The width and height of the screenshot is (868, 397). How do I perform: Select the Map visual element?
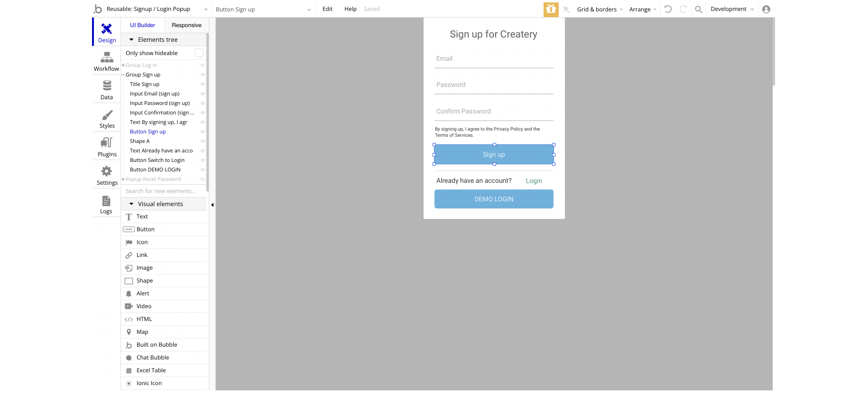pos(164,332)
